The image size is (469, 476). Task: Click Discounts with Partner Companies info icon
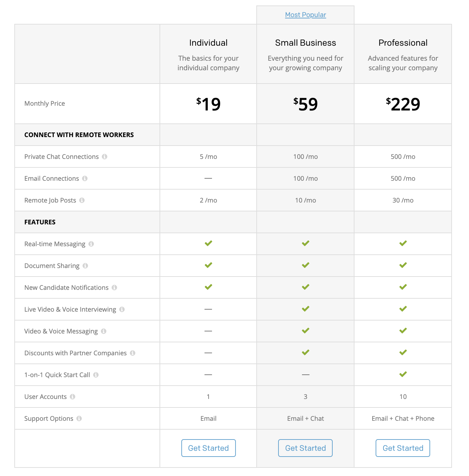click(x=133, y=353)
